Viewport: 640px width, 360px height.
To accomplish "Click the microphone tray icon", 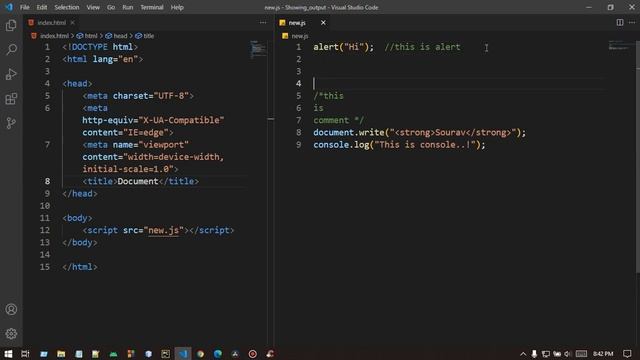I will [x=534, y=354].
